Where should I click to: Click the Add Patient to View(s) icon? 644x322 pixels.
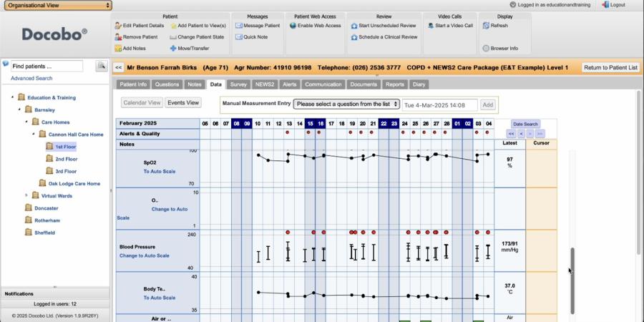(173, 26)
